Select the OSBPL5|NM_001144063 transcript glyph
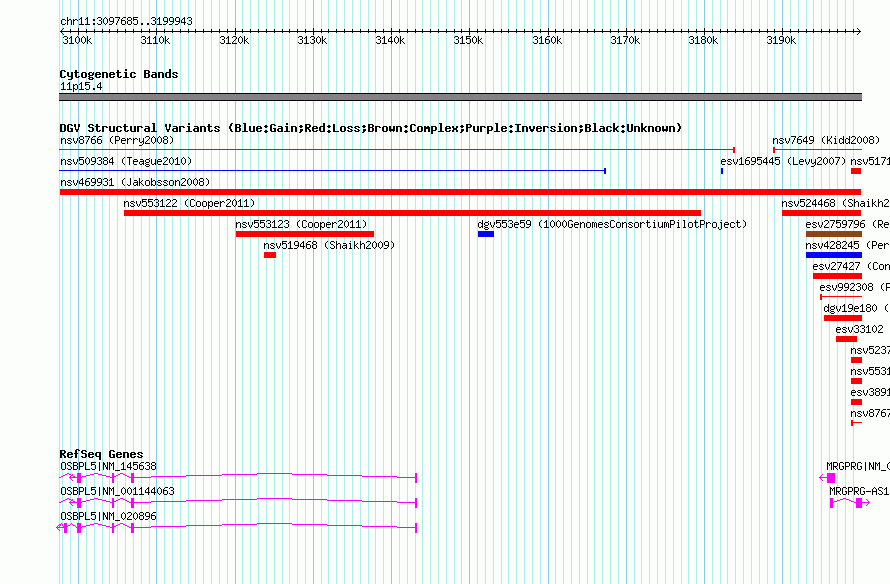The height and width of the screenshot is (584, 890). [238, 503]
